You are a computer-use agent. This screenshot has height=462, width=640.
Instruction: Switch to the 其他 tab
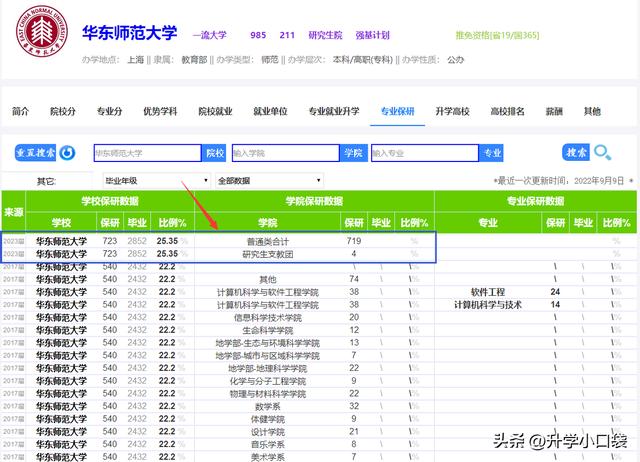(x=592, y=111)
